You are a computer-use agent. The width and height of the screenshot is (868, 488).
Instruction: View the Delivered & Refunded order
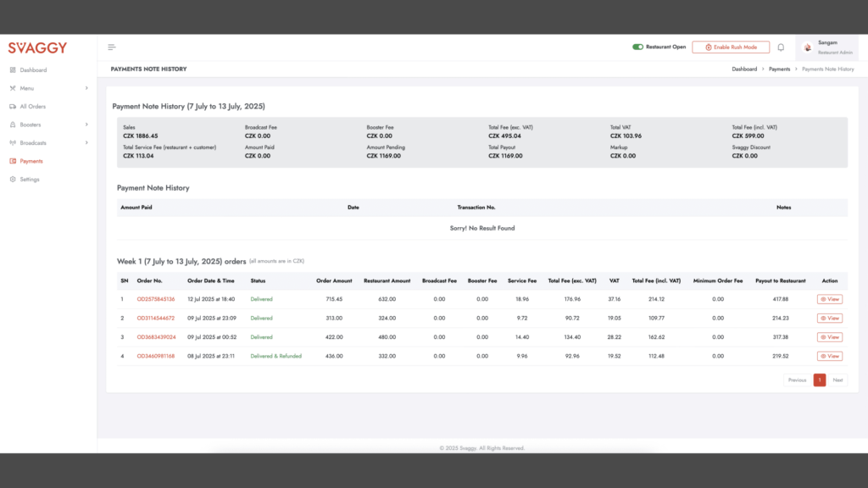(830, 357)
